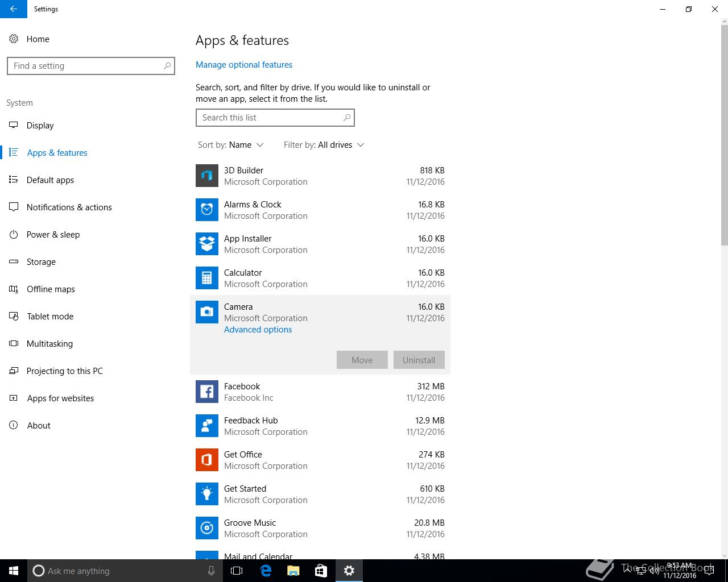Click the Get Started lightbulb icon
The height and width of the screenshot is (582, 728).
(x=207, y=494)
